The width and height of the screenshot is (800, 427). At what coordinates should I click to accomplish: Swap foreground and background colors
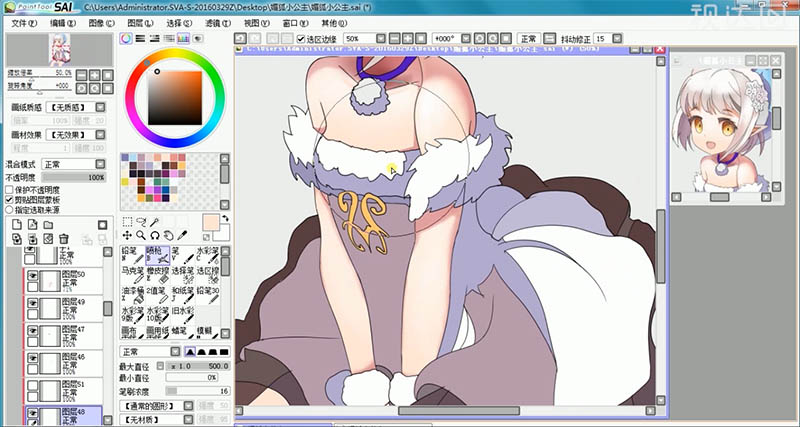(x=224, y=218)
